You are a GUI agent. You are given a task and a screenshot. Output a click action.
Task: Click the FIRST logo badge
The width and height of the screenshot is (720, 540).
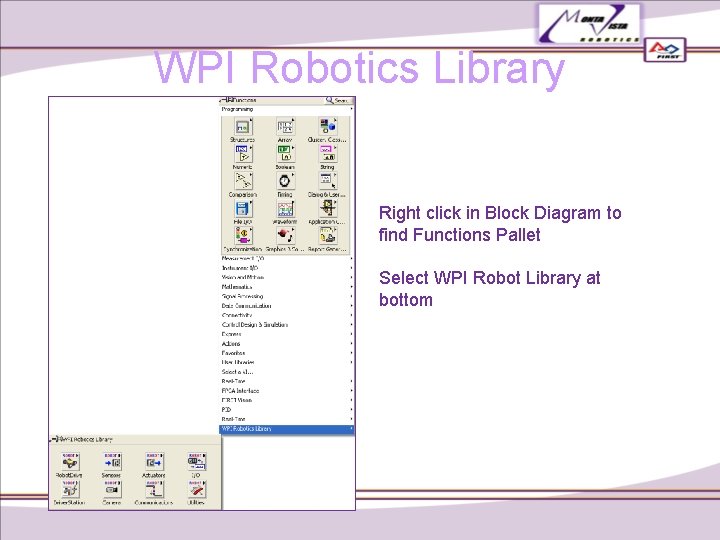point(665,50)
